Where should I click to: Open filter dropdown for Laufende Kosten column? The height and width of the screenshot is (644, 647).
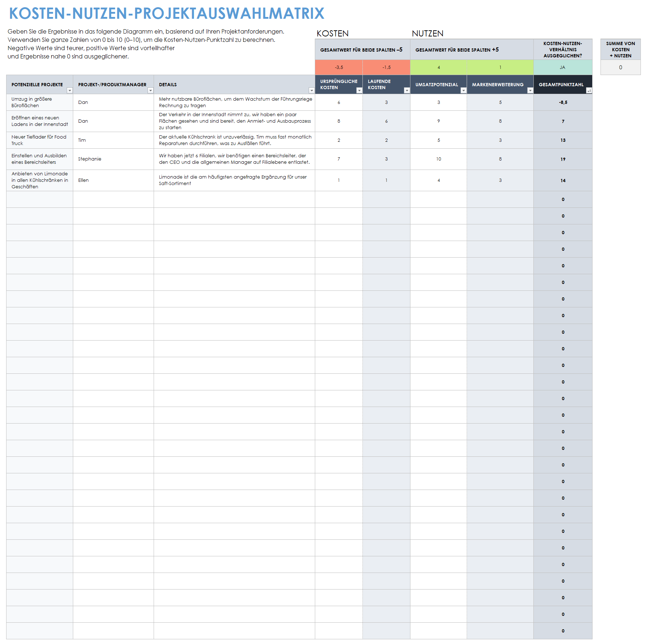point(407,91)
